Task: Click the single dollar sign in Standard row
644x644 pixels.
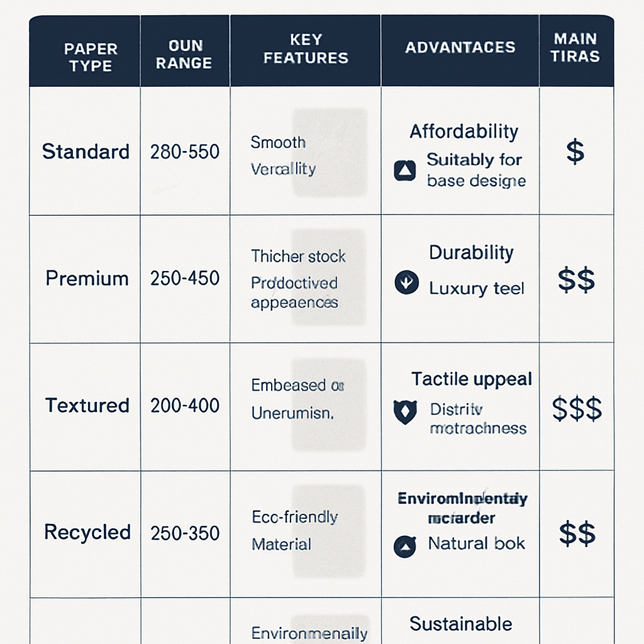Action: tap(575, 152)
